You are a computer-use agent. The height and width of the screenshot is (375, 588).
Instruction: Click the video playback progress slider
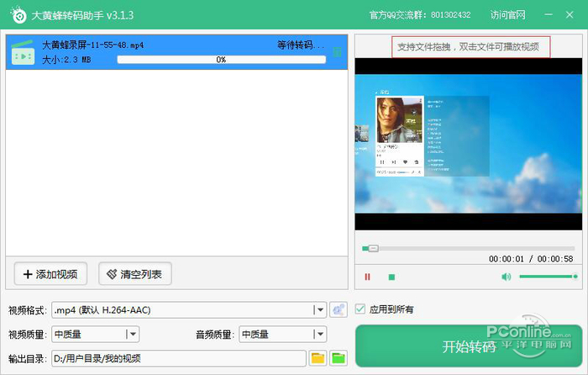(469, 248)
